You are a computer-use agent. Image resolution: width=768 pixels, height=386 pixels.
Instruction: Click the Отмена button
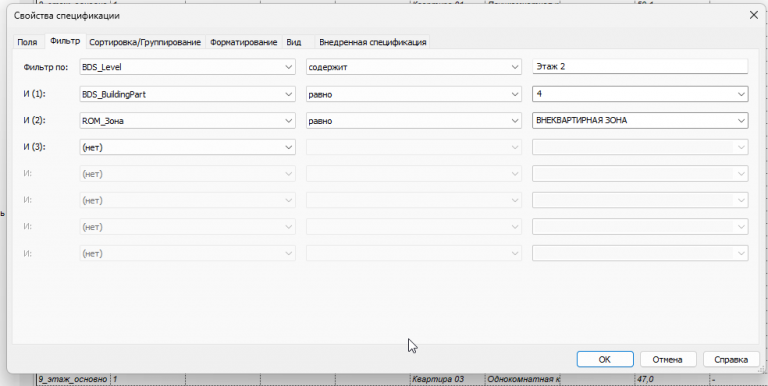667,359
